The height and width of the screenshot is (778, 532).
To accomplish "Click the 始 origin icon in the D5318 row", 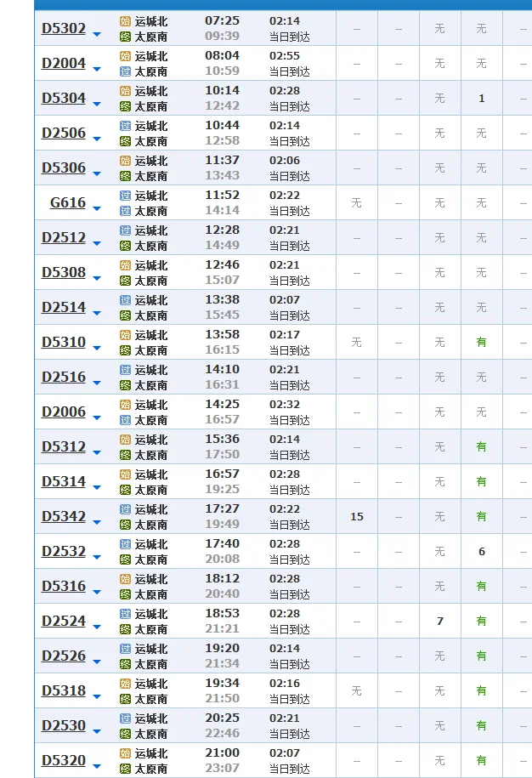I will [x=125, y=684].
